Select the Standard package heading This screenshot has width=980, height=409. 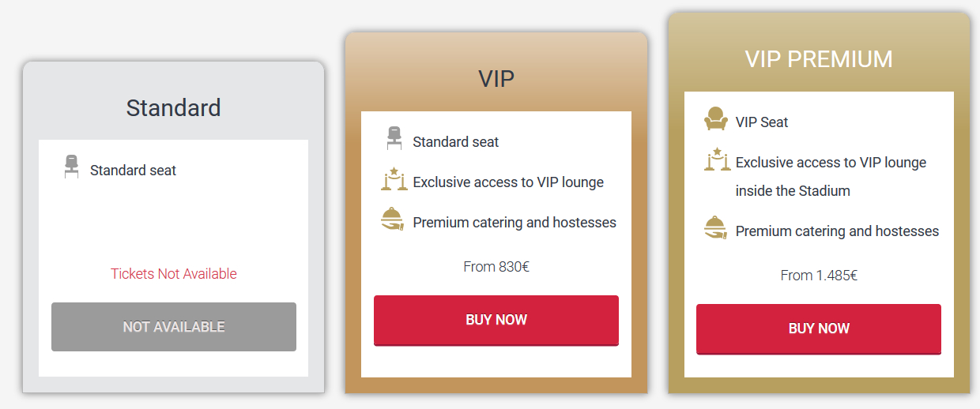(174, 107)
